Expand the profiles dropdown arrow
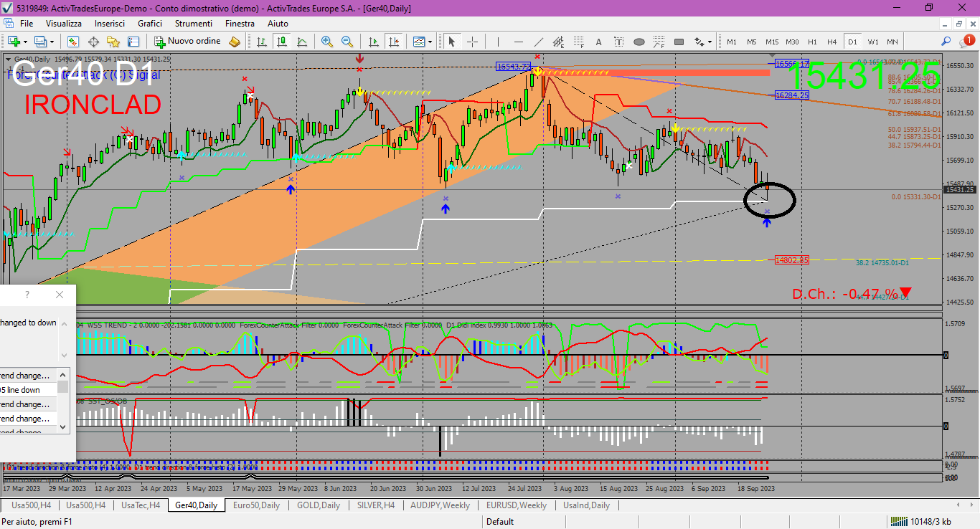 [x=52, y=42]
